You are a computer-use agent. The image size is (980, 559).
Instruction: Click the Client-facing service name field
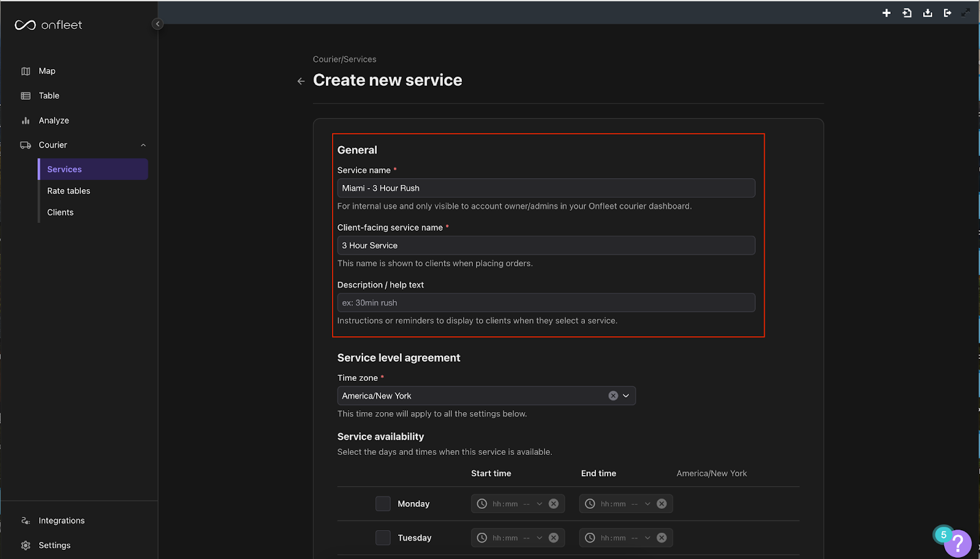tap(546, 246)
